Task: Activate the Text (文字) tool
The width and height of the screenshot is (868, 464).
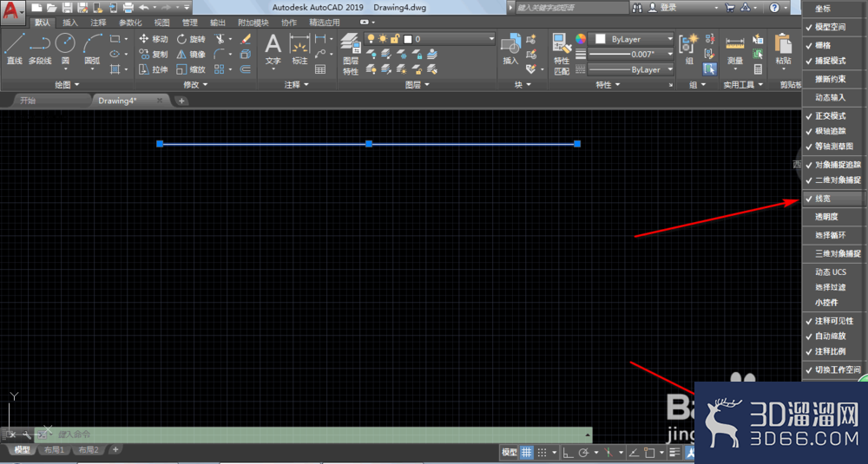Action: click(x=273, y=49)
